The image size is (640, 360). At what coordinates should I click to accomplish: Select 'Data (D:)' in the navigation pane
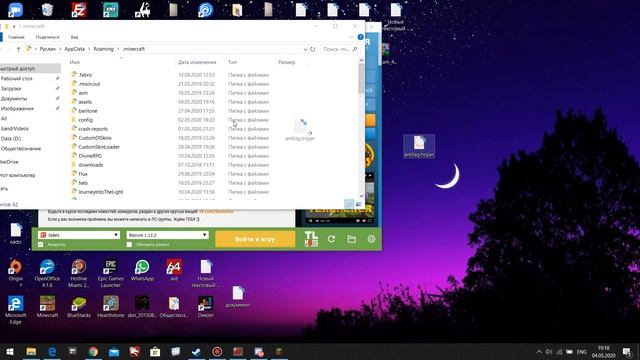[11, 139]
